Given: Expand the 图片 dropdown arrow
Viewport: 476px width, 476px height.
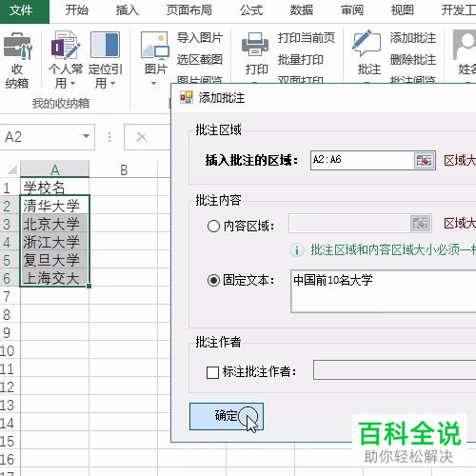Looking at the screenshot, I should coord(154,84).
